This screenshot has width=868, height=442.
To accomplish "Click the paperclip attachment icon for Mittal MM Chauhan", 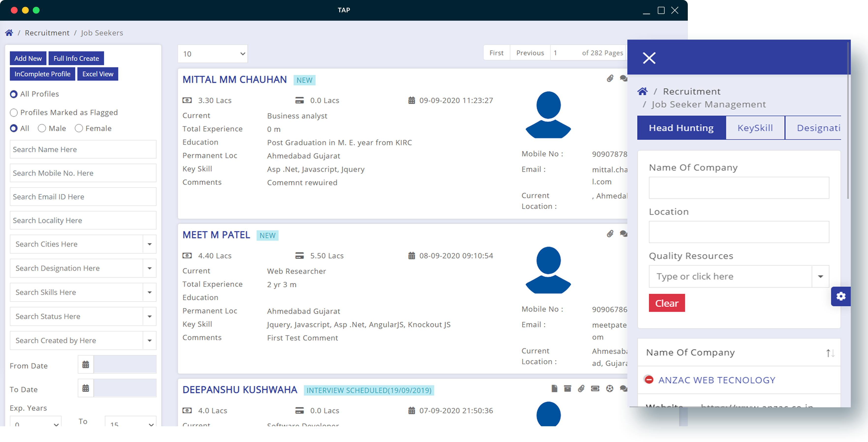I will click(610, 78).
